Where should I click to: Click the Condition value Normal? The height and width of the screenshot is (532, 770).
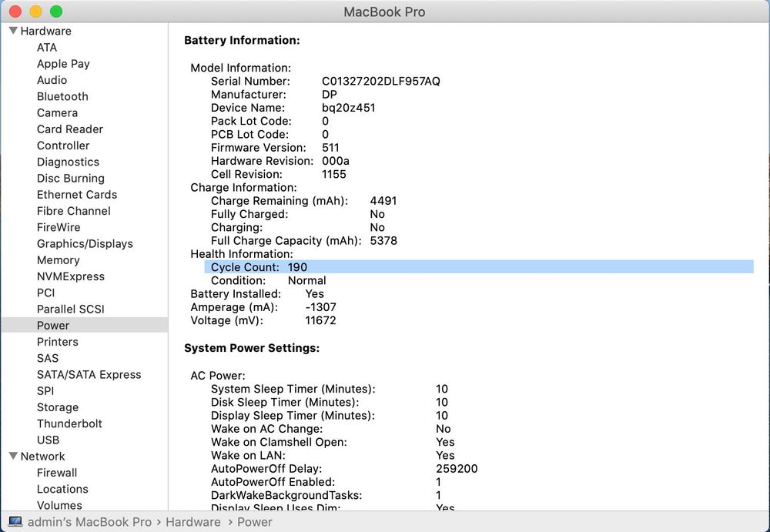[306, 280]
